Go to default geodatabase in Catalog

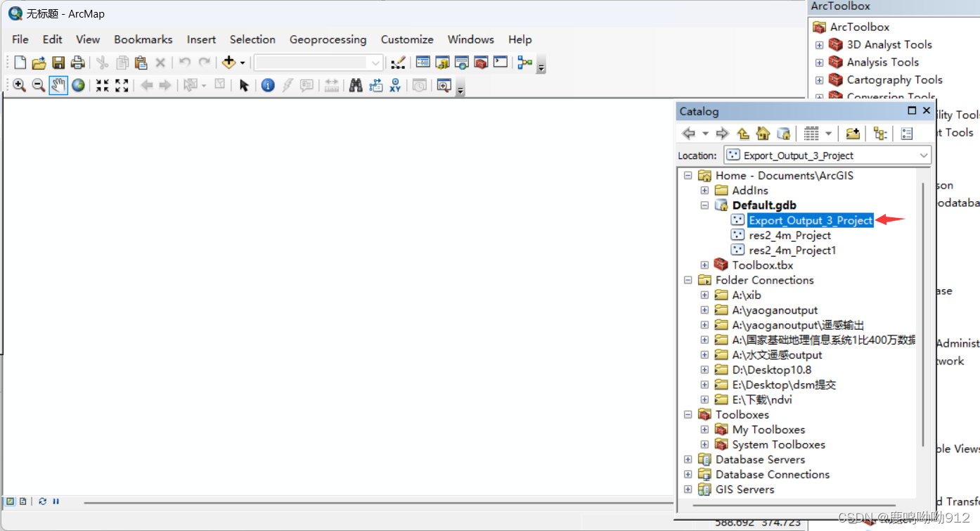[x=783, y=134]
